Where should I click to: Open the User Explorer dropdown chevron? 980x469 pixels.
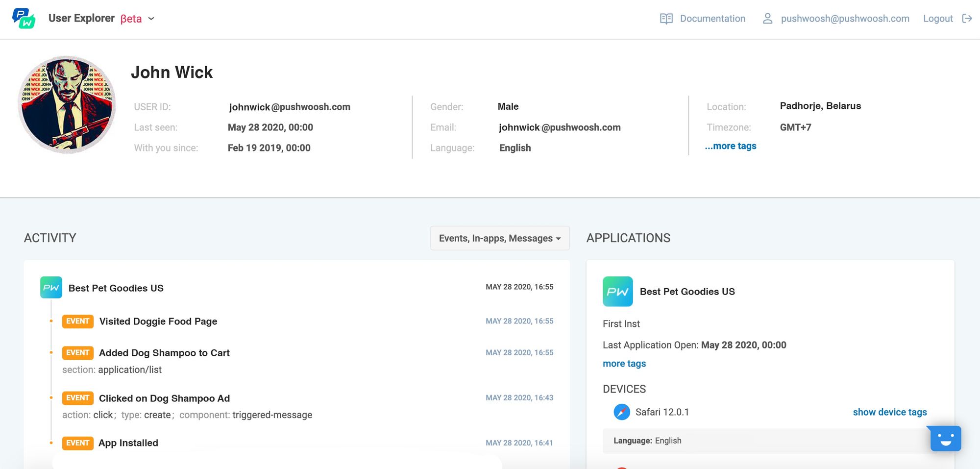pyautogui.click(x=151, y=19)
